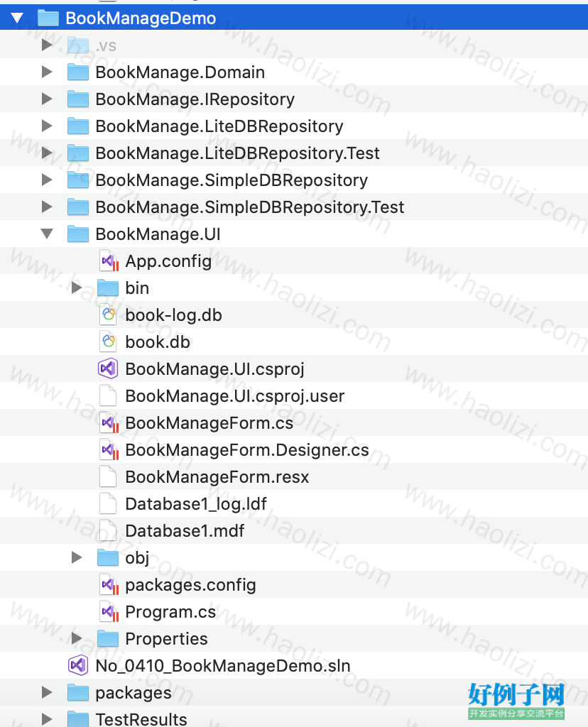This screenshot has height=727, width=588.
Task: Select BookManageForm.cs file name
Action: coord(209,423)
